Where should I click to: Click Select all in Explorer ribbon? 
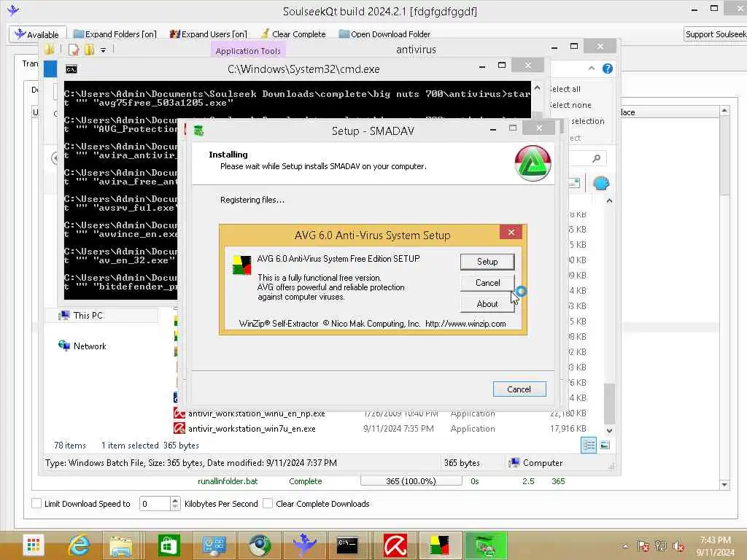[565, 89]
